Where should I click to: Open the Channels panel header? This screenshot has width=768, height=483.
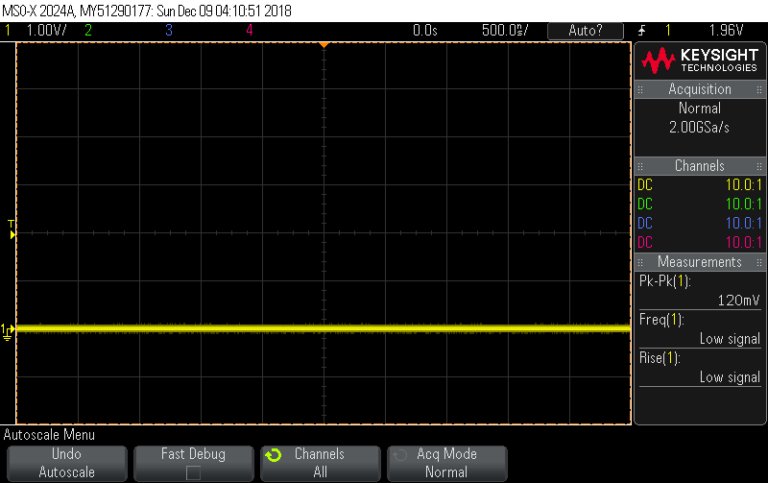[700, 166]
